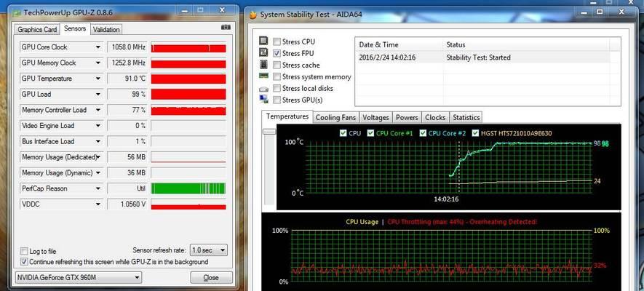Image resolution: width=644 pixels, height=291 pixels.
Task: Open the VDDC sensor dropdown
Action: point(98,204)
